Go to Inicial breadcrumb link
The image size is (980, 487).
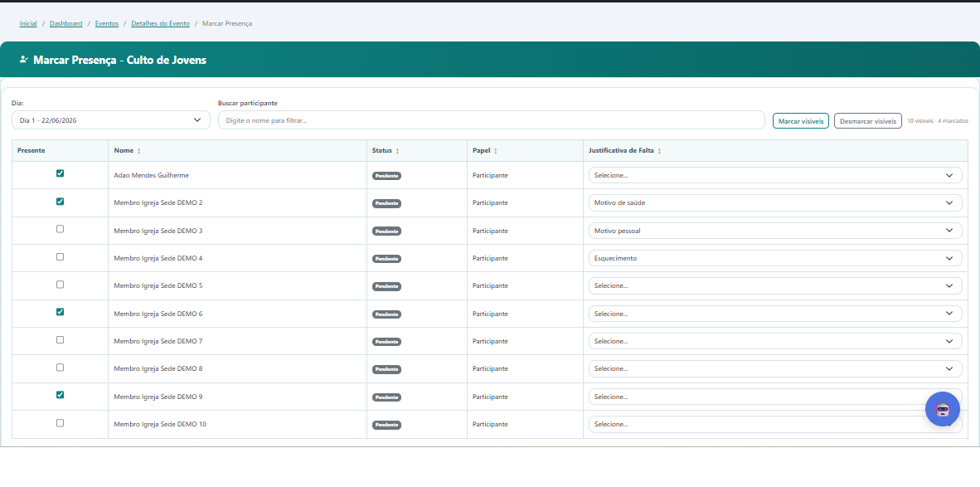point(28,24)
